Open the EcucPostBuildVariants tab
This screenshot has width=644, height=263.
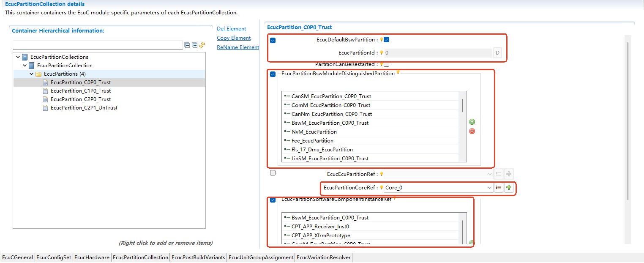[198, 258]
